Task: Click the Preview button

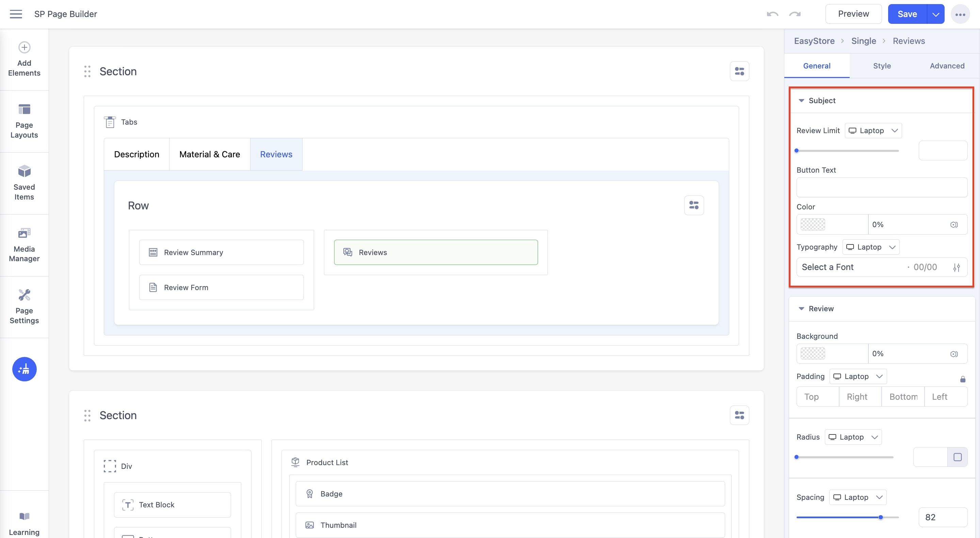Action: (853, 14)
